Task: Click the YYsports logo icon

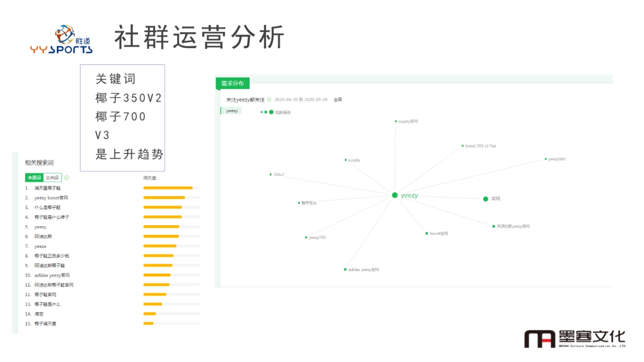Action: coord(64,35)
